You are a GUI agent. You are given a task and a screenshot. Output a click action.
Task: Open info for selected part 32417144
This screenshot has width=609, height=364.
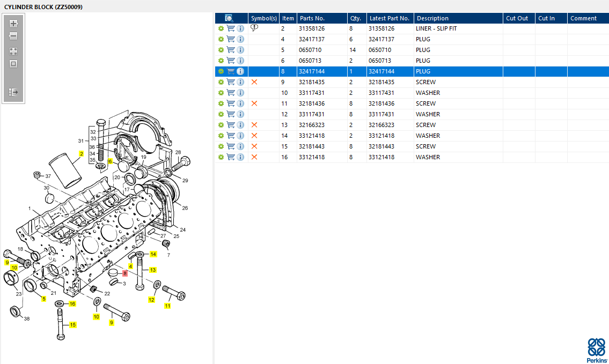click(x=240, y=71)
